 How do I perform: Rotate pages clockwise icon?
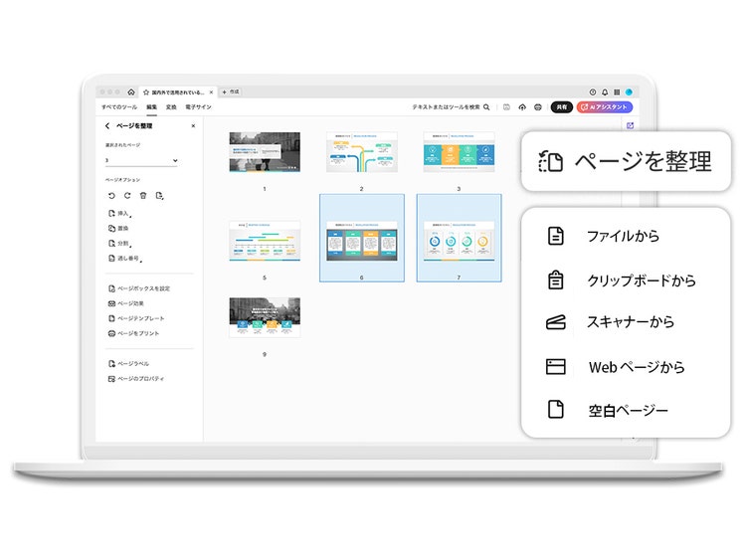tap(127, 196)
